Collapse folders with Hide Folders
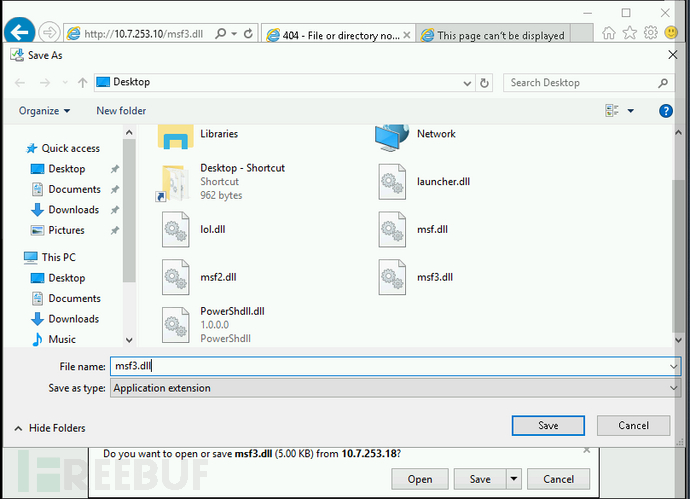690x499 pixels. (x=50, y=428)
